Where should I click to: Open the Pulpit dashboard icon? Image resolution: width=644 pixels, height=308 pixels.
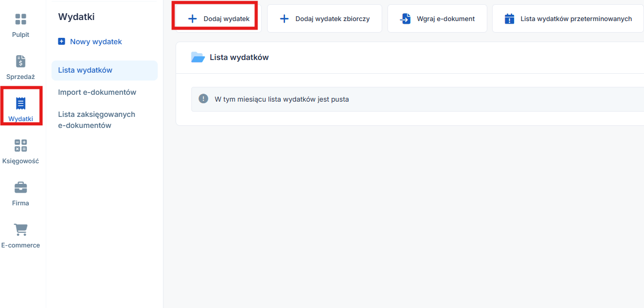click(x=21, y=19)
